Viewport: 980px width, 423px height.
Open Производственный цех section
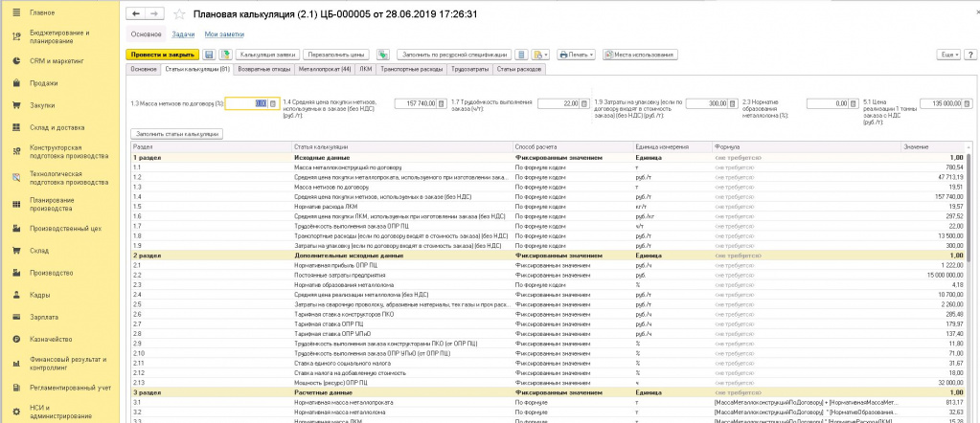pyautogui.click(x=60, y=229)
